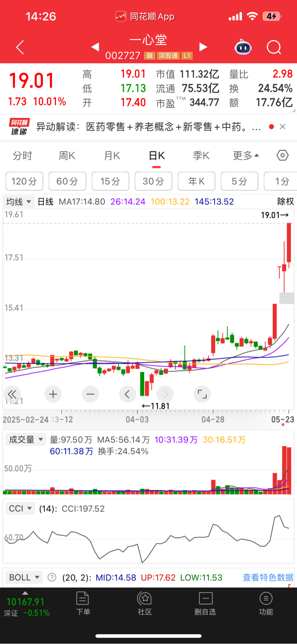
Task: Switch to 季K quarterly tab
Action: 201,156
